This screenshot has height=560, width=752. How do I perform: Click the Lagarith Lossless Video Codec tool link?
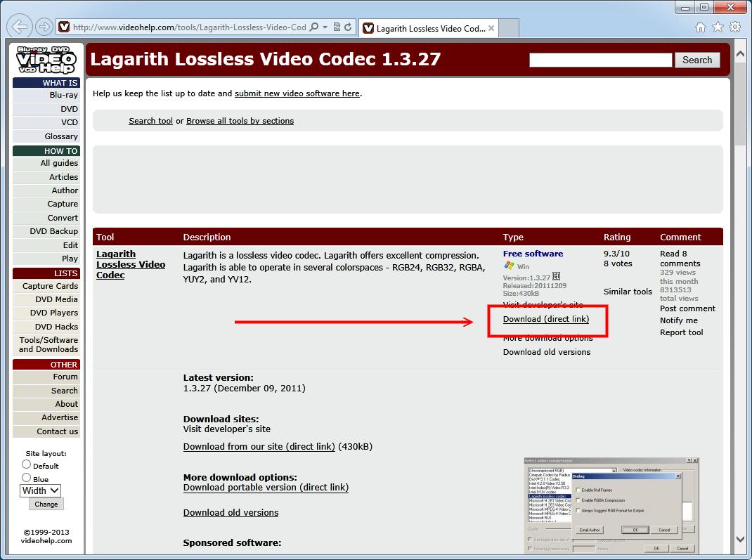click(x=131, y=264)
